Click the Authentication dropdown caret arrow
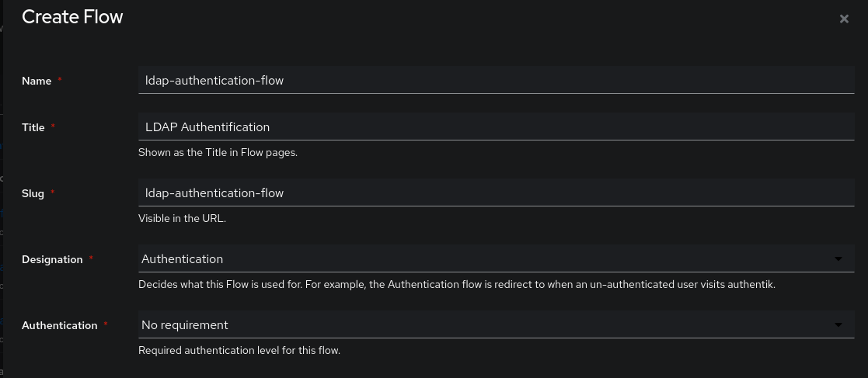This screenshot has height=378, width=868. (838, 325)
